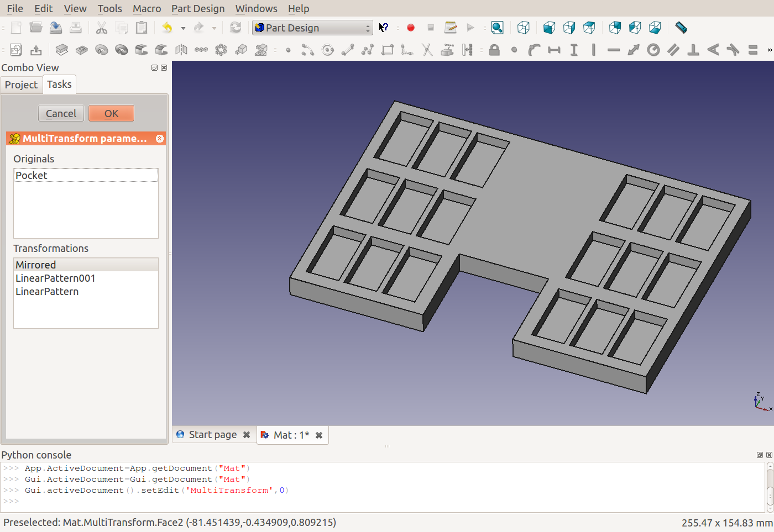Toggle sketch construction mode icon

(467, 50)
